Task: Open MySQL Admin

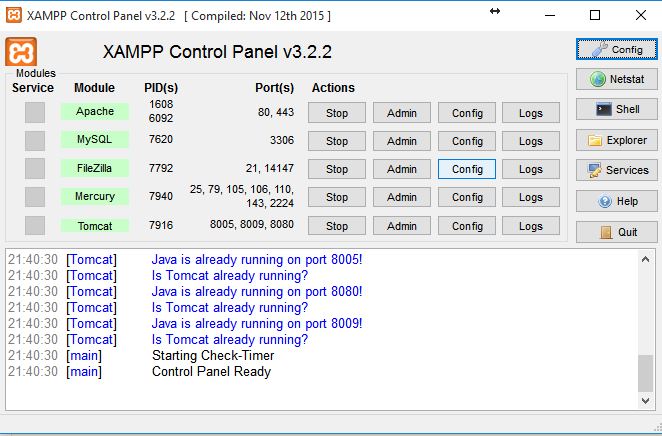Action: click(402, 141)
